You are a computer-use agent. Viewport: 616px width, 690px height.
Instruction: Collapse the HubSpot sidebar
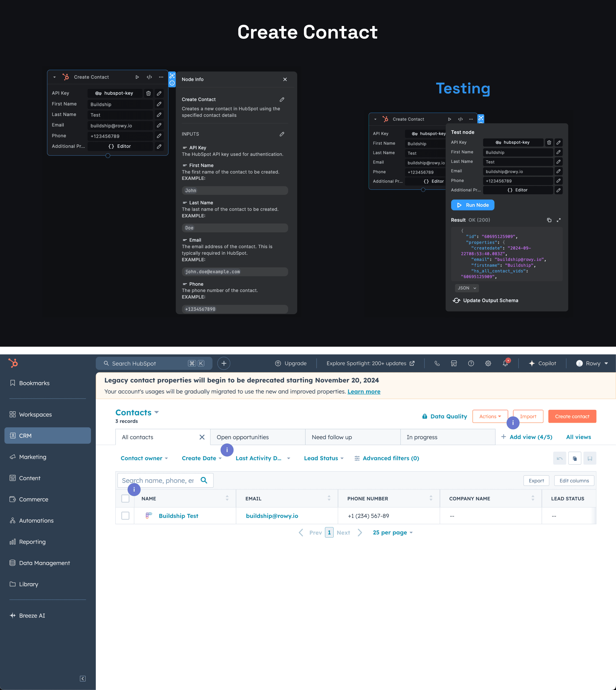tap(83, 678)
